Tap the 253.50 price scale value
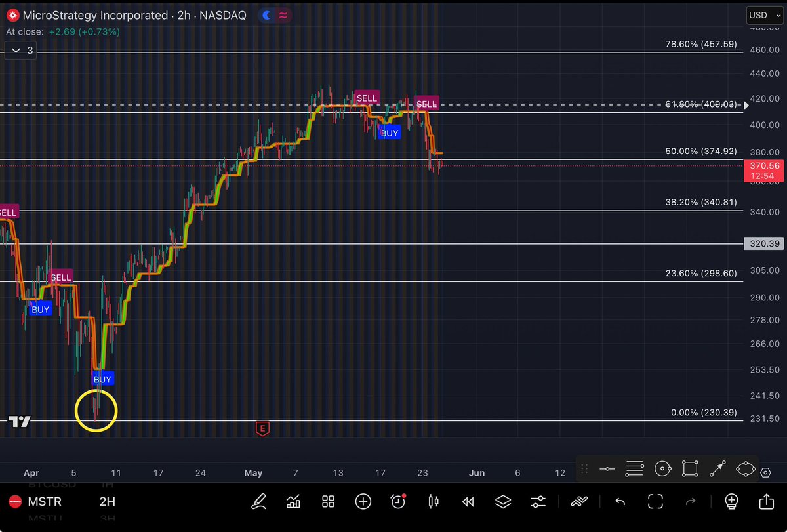This screenshot has height=532, width=787. [763, 369]
